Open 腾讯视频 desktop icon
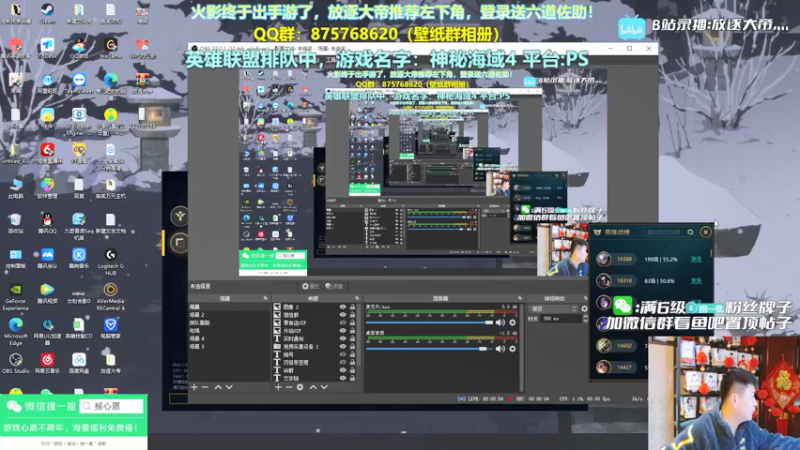Viewport: 800px width, 450px height. tap(47, 293)
